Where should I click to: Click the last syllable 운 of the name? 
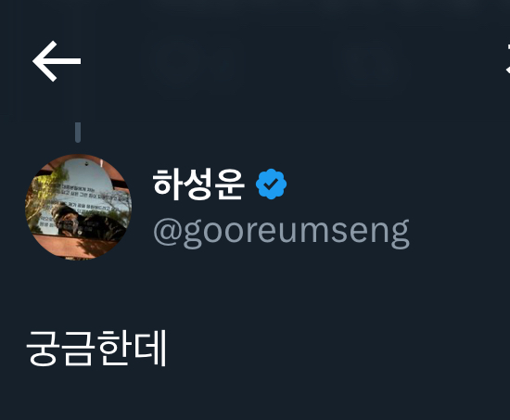coord(229,185)
